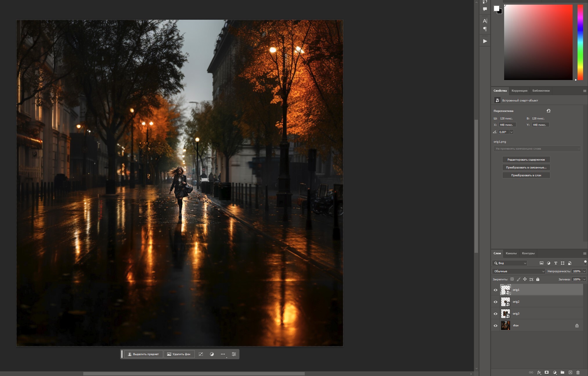Screen dimensions: 588x376
Task: Hide the orig3 layer
Action: [x=495, y=314]
